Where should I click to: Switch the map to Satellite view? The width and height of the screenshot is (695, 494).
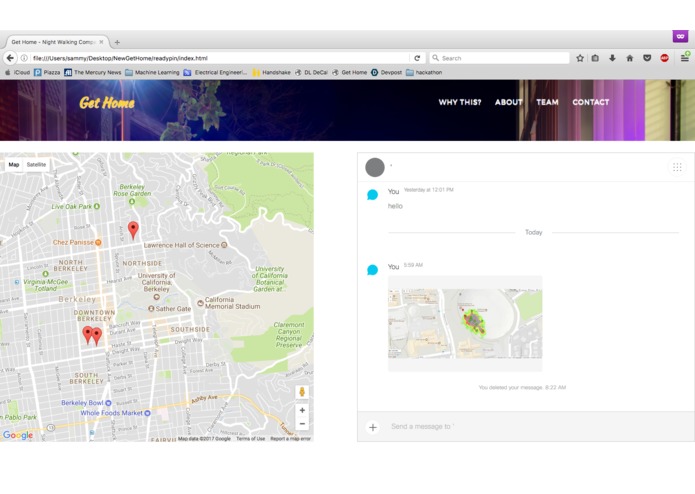(36, 164)
